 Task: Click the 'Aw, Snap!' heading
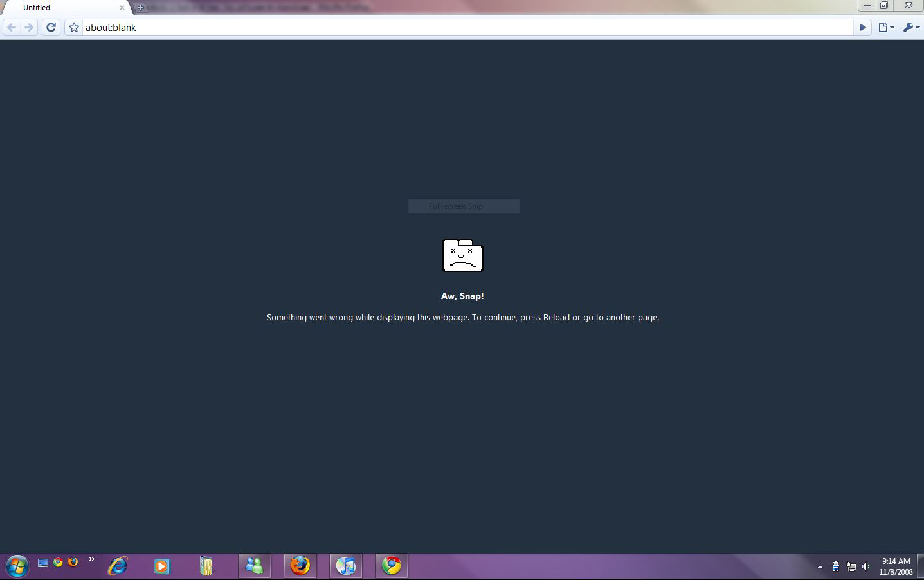462,296
